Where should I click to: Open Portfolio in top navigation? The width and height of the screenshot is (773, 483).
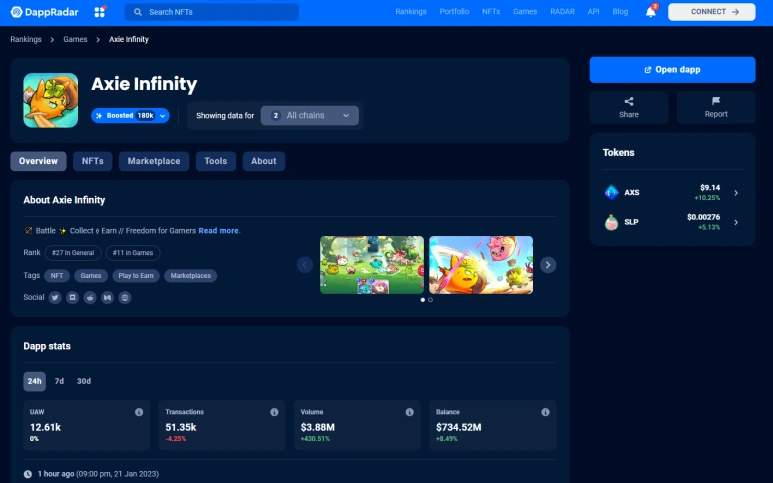pyautogui.click(x=454, y=11)
